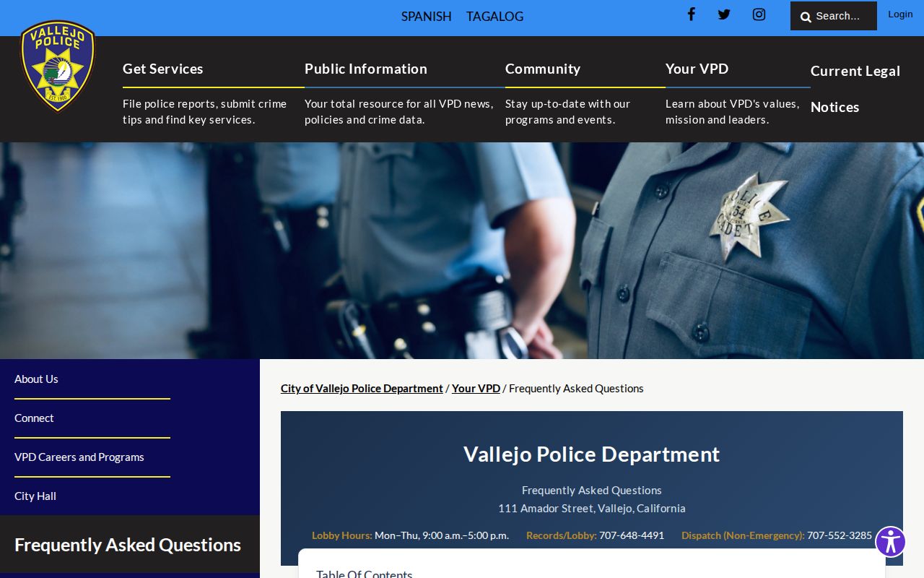Open the accessibility options widget

[x=891, y=542]
